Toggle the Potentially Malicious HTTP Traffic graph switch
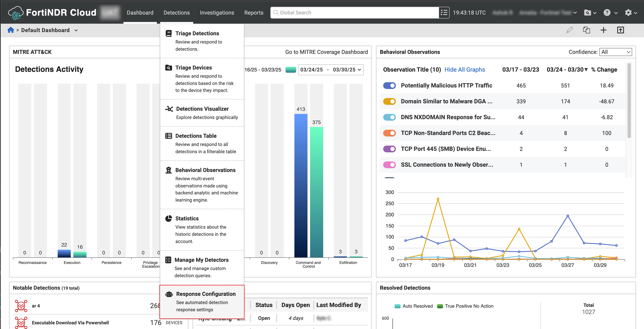 (x=389, y=85)
